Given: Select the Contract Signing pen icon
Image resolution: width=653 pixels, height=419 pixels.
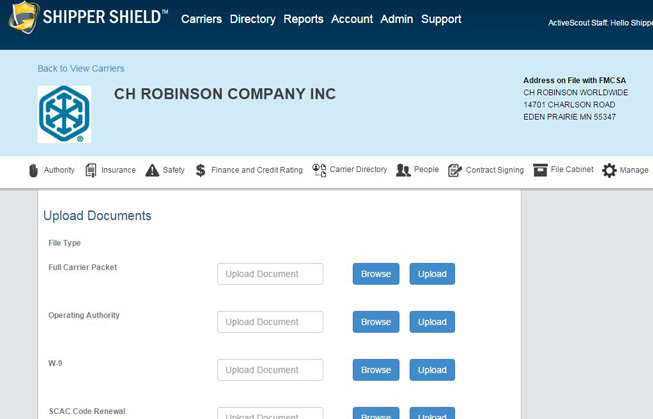Looking at the screenshot, I should click(x=455, y=170).
